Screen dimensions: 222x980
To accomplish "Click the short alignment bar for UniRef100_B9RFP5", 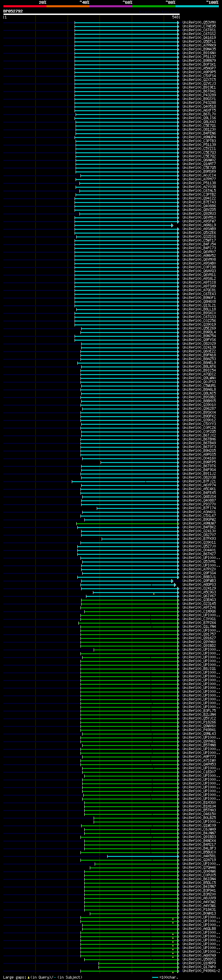I will tap(140, 462).
